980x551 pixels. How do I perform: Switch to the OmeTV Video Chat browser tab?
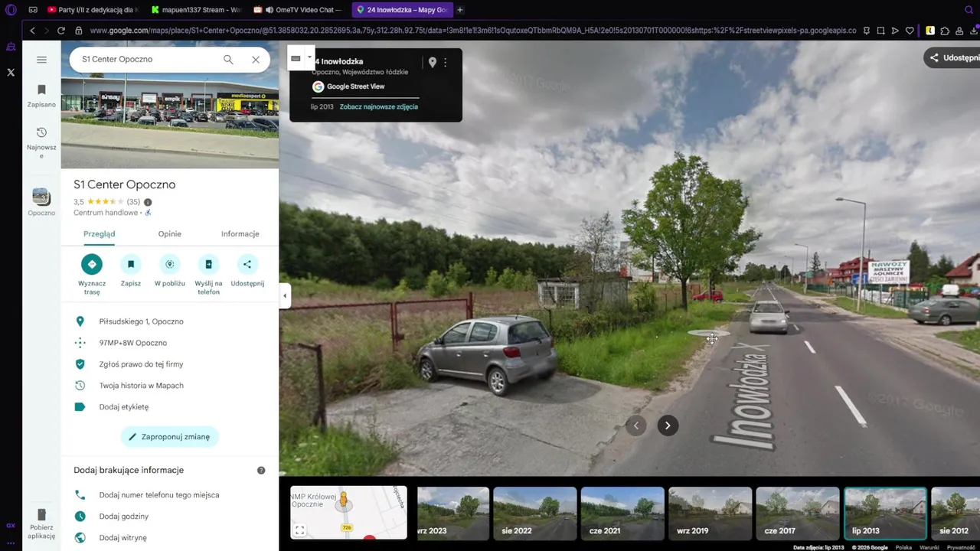299,10
